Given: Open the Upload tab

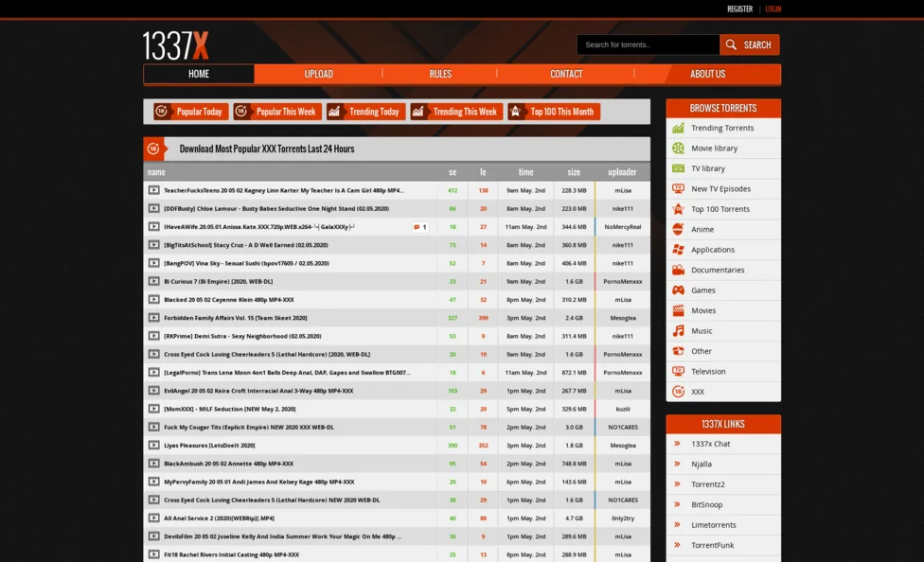Looking at the screenshot, I should pyautogui.click(x=318, y=74).
